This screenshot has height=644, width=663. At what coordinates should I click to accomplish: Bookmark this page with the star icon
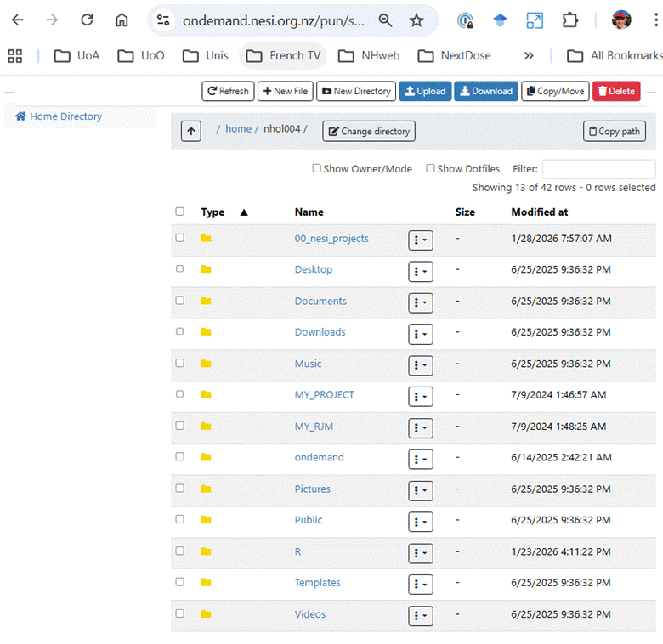click(x=416, y=20)
